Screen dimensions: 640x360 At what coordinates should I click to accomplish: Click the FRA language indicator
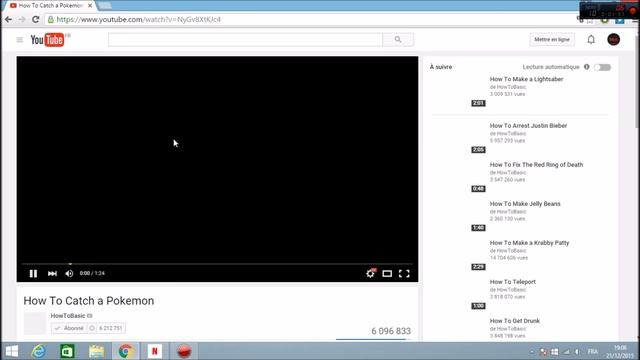point(593,351)
